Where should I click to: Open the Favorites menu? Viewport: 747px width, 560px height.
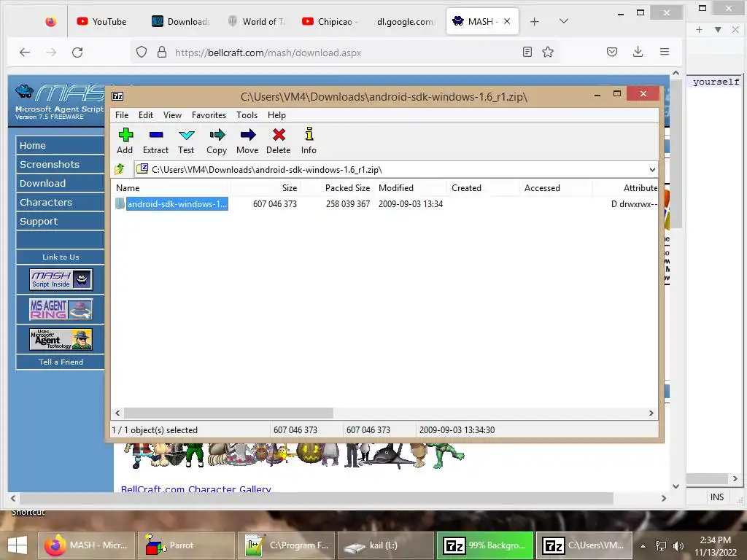coord(209,115)
